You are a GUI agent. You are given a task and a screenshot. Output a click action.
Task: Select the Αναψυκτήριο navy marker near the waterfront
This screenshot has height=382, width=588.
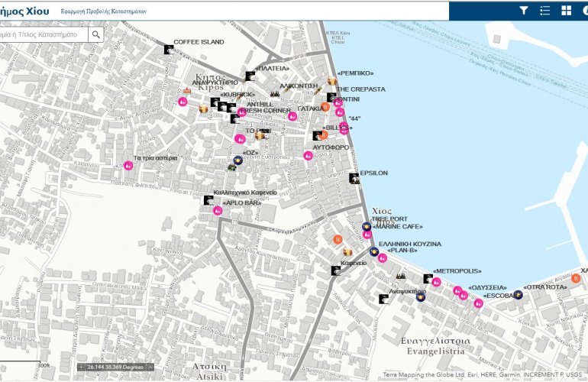pos(421,297)
